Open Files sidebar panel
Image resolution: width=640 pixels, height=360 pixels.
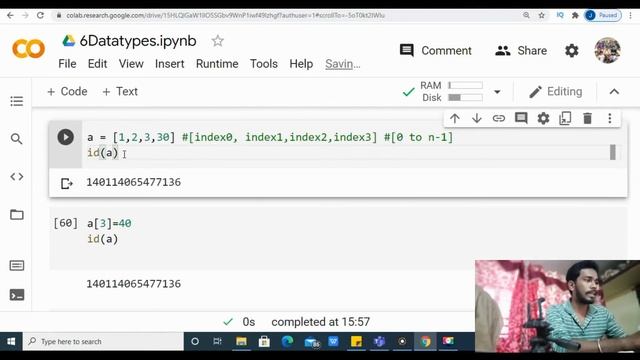17,215
